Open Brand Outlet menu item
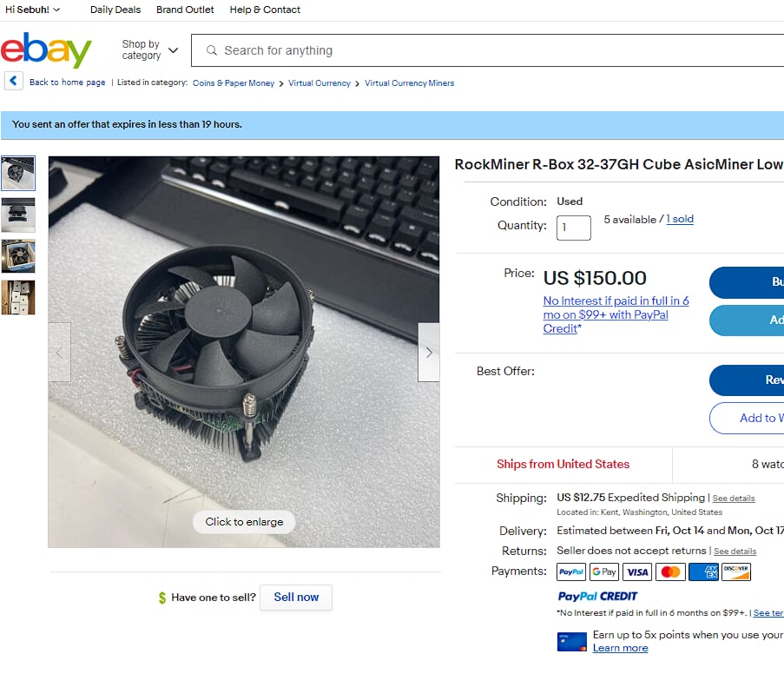 pyautogui.click(x=185, y=10)
